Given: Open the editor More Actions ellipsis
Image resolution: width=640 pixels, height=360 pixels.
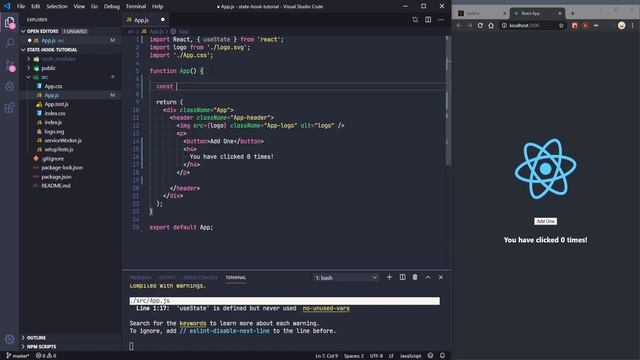Looking at the screenshot, I should 441,20.
